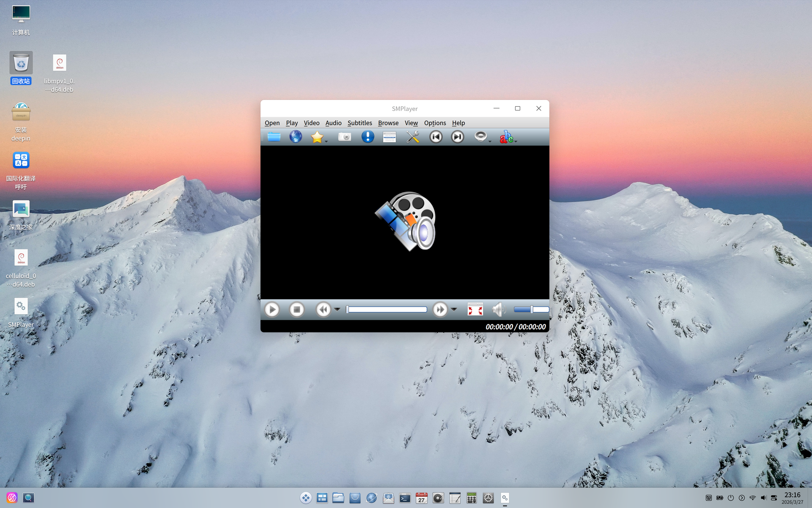Click the SMPlayer logo in video area
The height and width of the screenshot is (508, 812).
pos(405,221)
